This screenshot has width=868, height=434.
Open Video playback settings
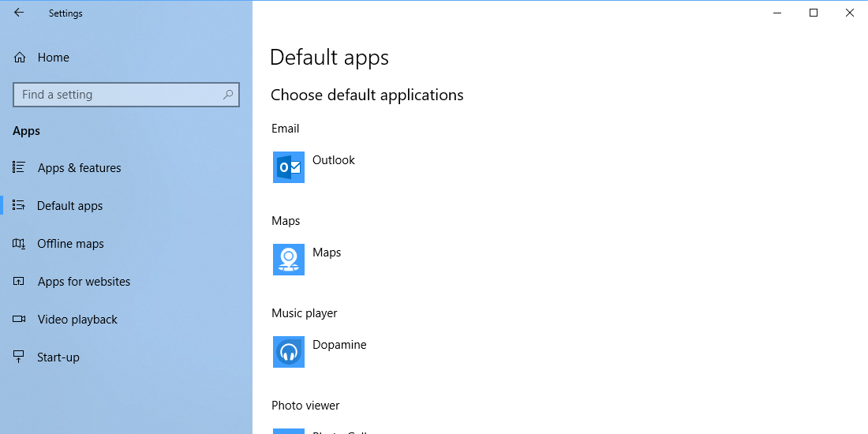coord(126,320)
